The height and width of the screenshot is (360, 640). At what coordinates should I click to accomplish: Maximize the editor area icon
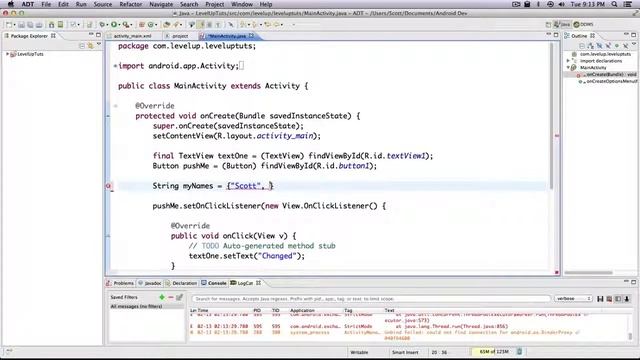556,35
